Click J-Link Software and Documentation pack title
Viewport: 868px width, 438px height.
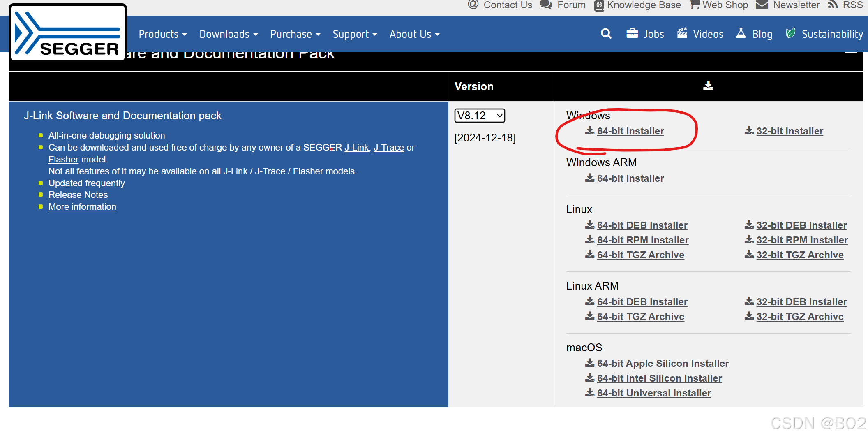click(x=122, y=116)
